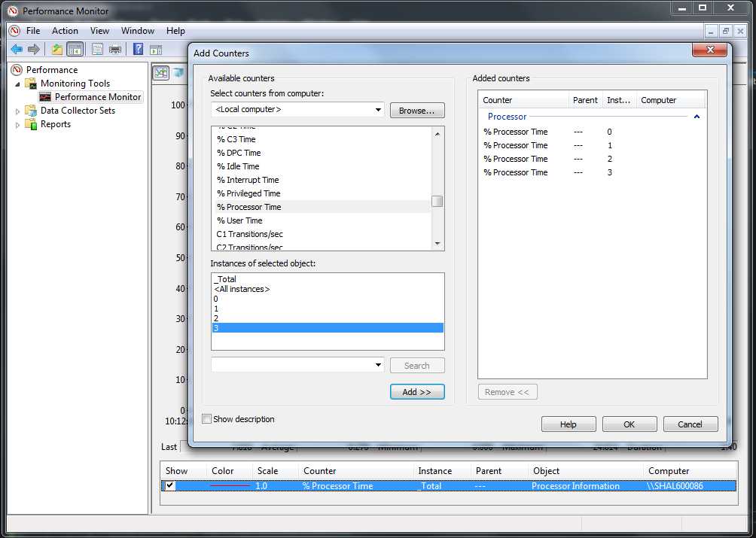Select instance 1 in instances list
This screenshot has height=538, width=756.
[328, 309]
